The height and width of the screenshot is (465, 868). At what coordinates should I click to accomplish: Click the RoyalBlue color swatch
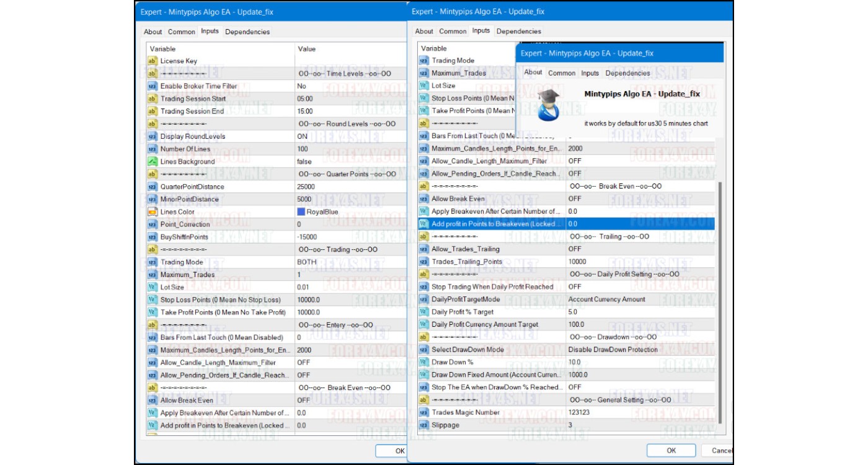tap(301, 212)
